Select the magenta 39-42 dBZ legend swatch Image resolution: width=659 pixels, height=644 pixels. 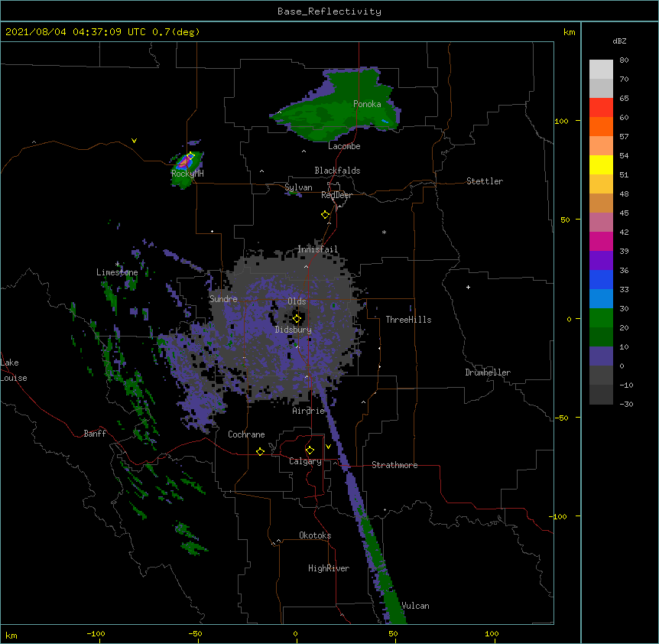(x=601, y=241)
